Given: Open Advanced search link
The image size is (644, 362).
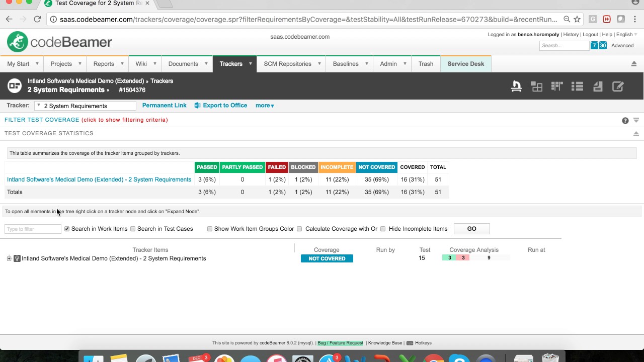Looking at the screenshot, I should [x=622, y=46].
